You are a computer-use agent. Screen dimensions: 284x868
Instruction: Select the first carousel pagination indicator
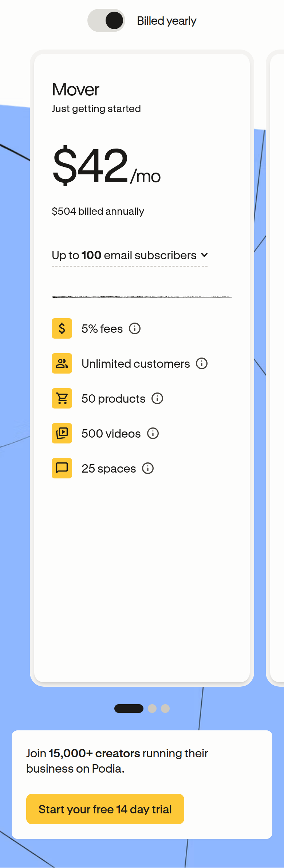(129, 709)
